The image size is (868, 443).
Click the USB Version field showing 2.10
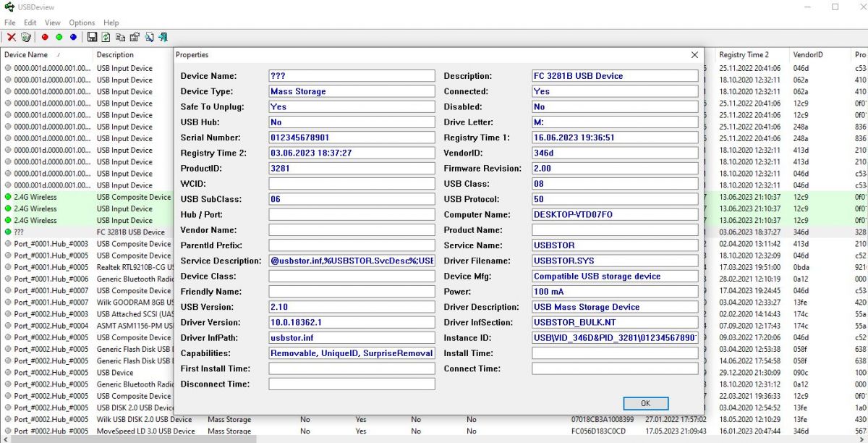352,308
